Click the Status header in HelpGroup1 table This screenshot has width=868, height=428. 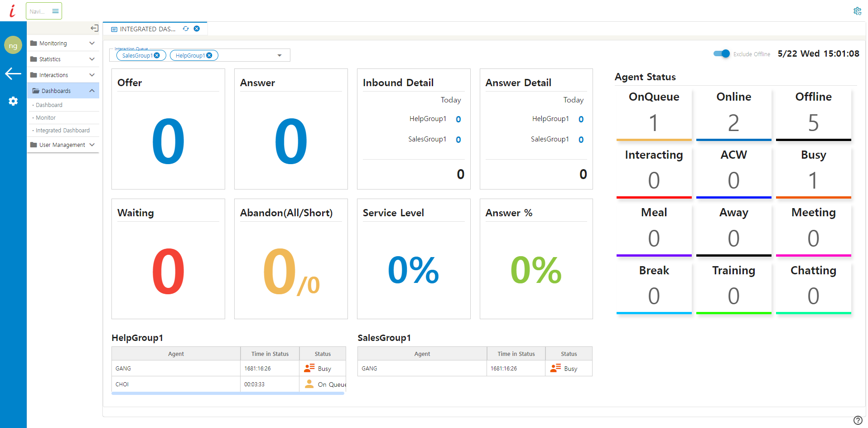pos(323,354)
